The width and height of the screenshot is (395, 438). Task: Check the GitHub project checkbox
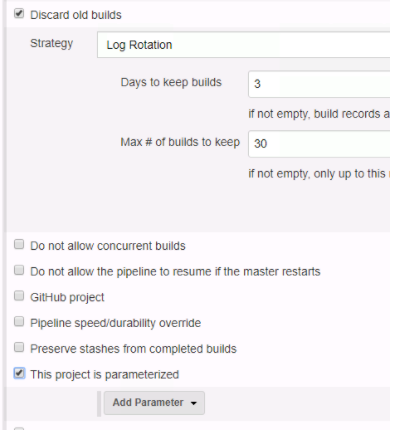click(x=19, y=296)
